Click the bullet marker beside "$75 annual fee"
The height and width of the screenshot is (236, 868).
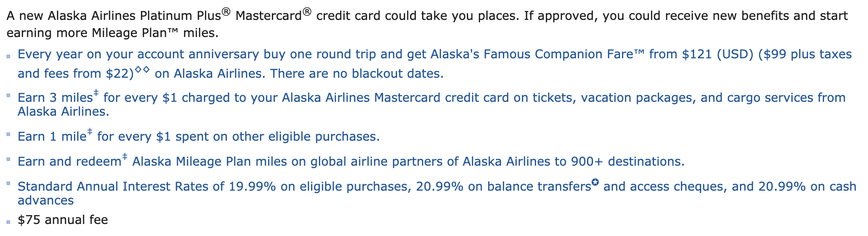(x=8, y=222)
